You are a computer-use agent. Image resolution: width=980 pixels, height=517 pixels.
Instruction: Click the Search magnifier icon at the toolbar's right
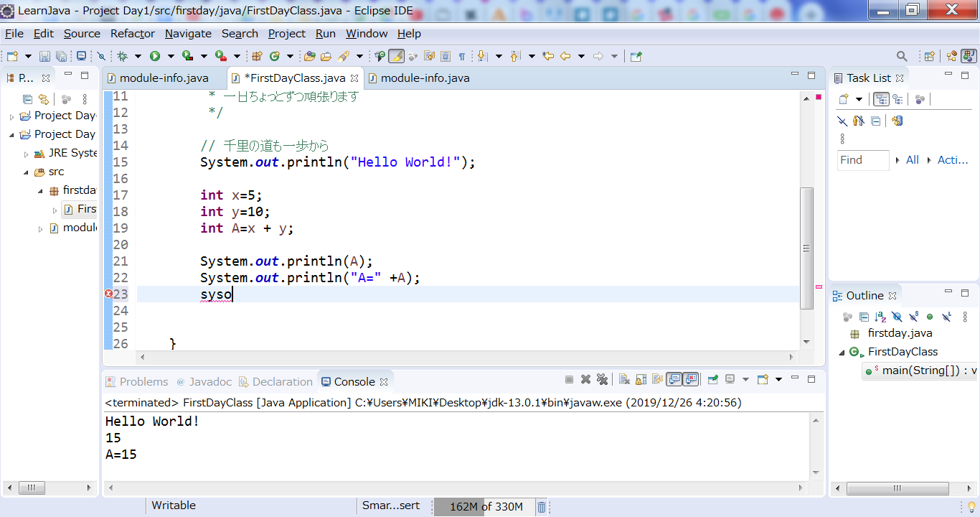pyautogui.click(x=903, y=56)
